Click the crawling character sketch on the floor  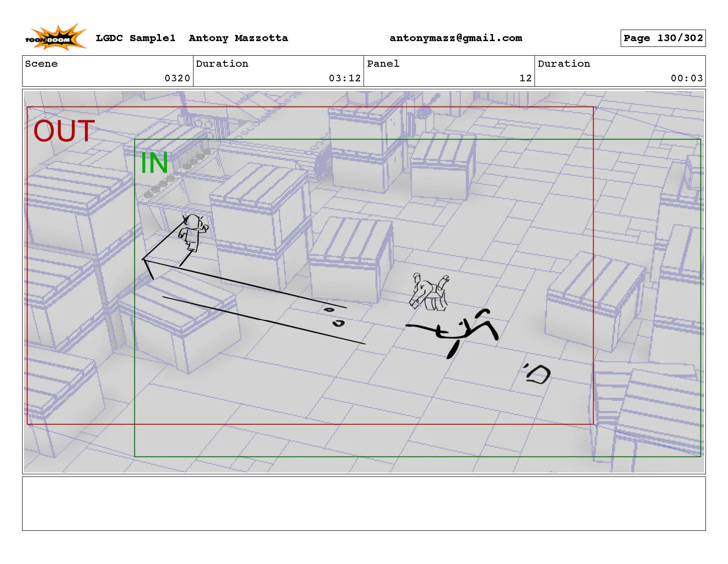point(429,292)
